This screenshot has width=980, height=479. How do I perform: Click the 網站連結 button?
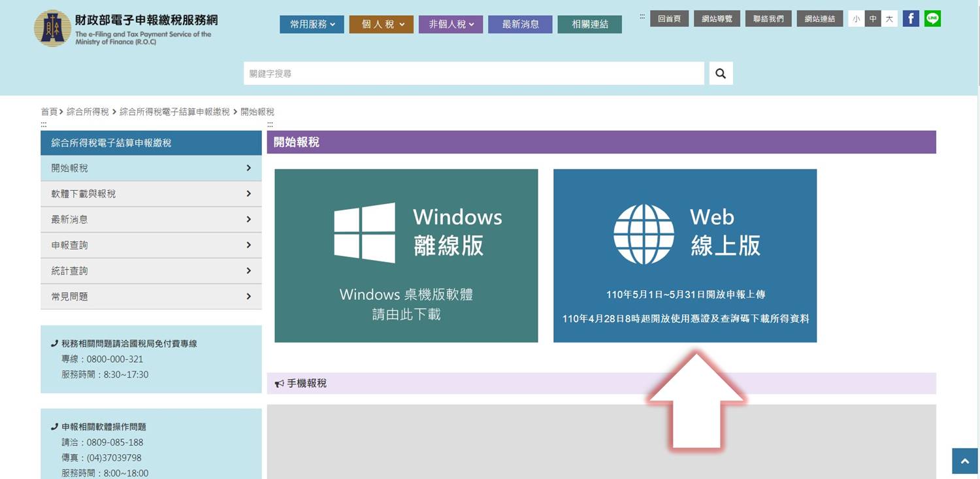(820, 19)
